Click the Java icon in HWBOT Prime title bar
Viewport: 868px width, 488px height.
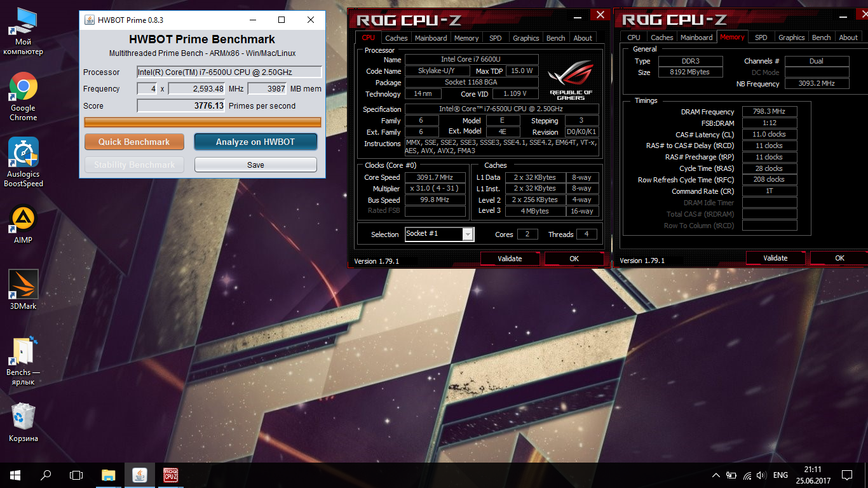click(89, 20)
